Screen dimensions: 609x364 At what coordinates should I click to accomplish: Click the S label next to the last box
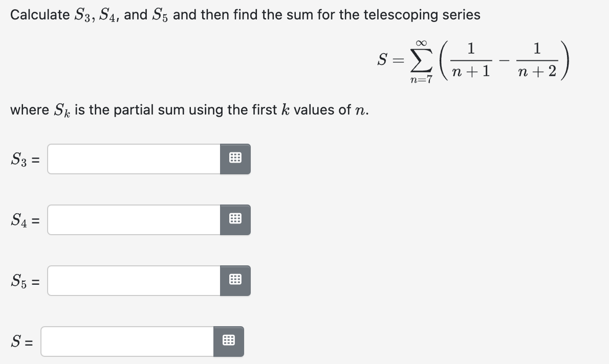point(17,341)
